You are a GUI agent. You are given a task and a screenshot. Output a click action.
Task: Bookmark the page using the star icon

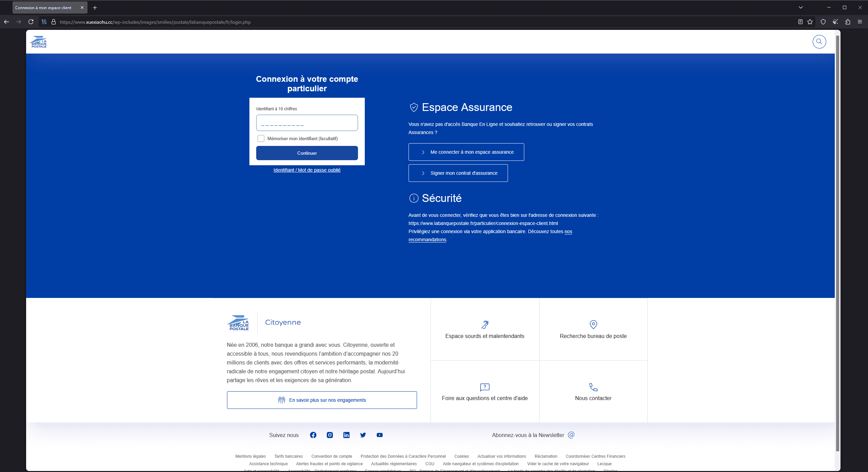click(810, 22)
